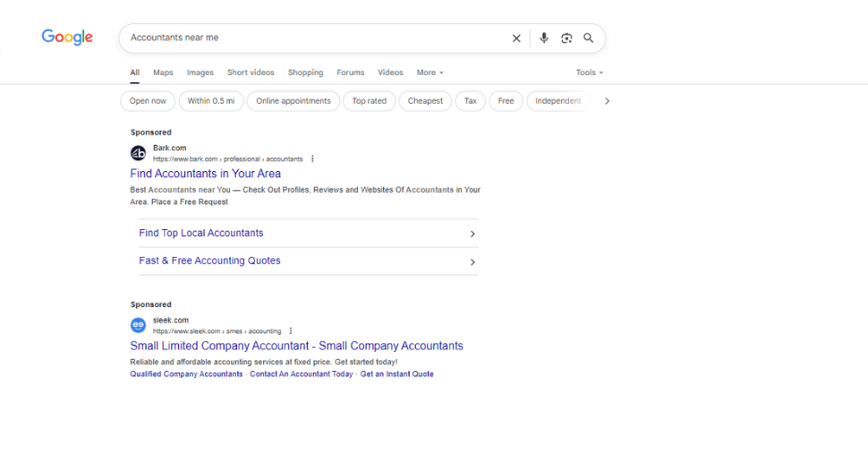Click the sleek.com URL breadcrumb

[217, 331]
